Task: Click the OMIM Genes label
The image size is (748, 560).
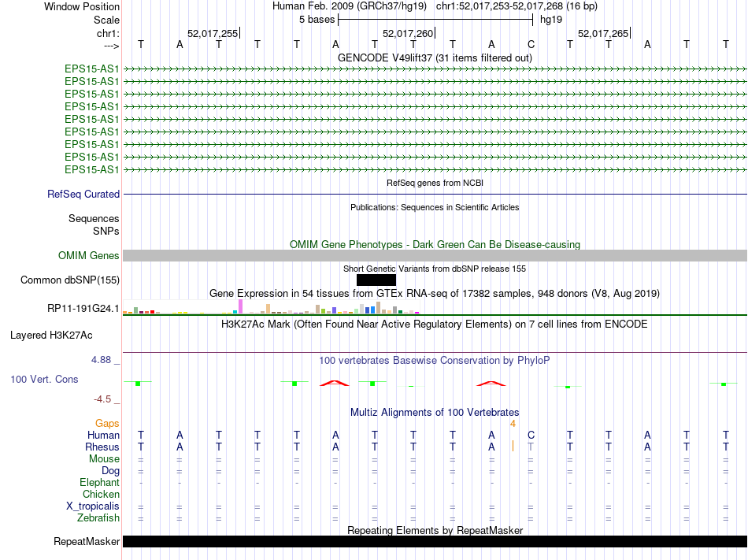Action: [88, 256]
